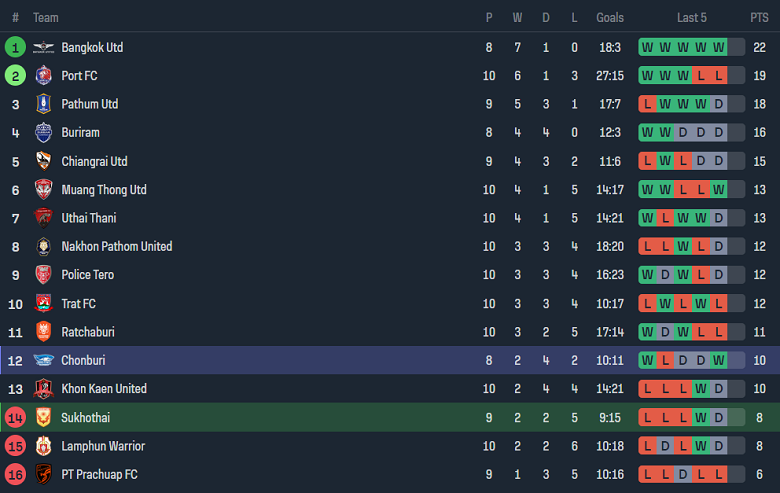Open the Khon Kaen United team page
Screen dimensions: 780x493
(104, 389)
